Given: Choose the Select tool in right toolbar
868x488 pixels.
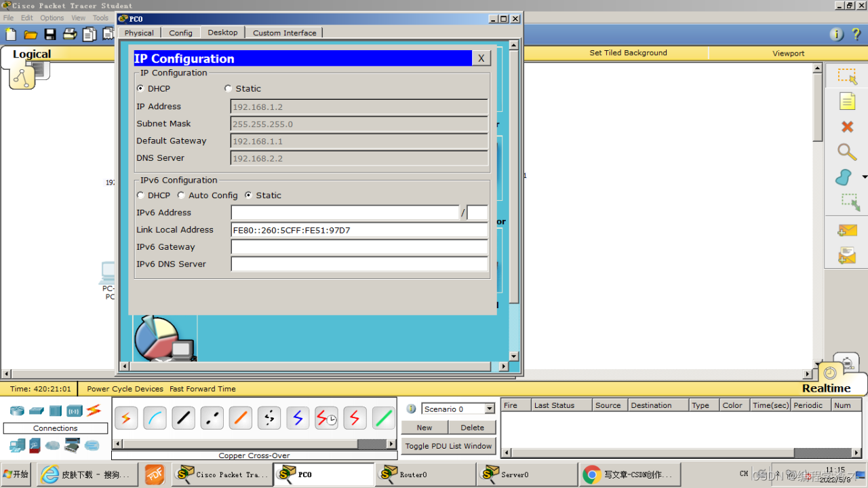Looking at the screenshot, I should coord(847,76).
